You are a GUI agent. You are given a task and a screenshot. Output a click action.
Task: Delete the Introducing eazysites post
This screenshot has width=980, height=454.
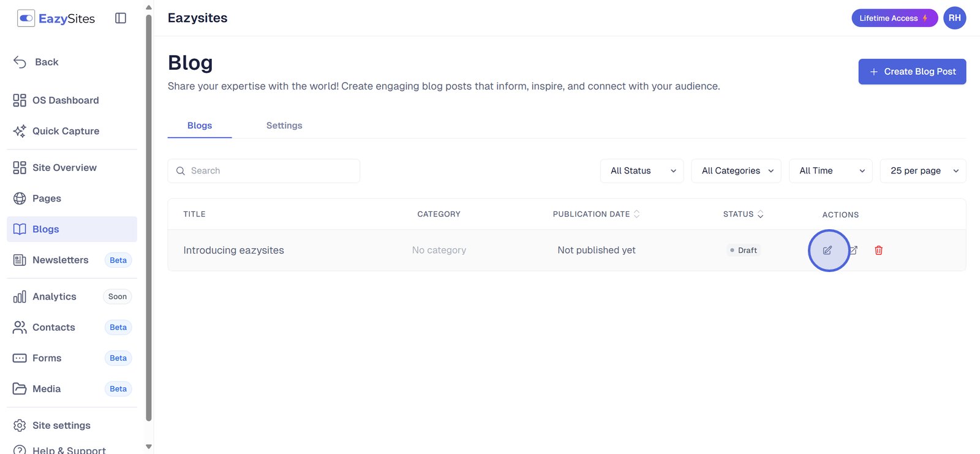point(878,250)
